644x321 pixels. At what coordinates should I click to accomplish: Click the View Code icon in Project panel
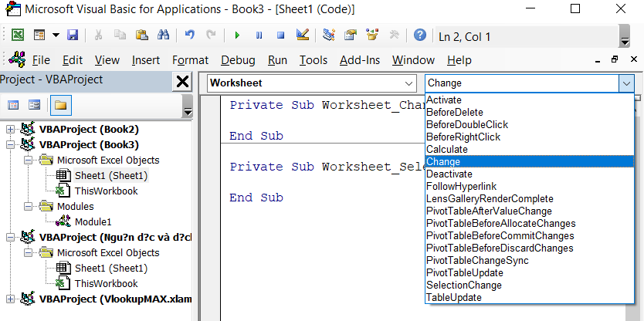click(x=13, y=106)
